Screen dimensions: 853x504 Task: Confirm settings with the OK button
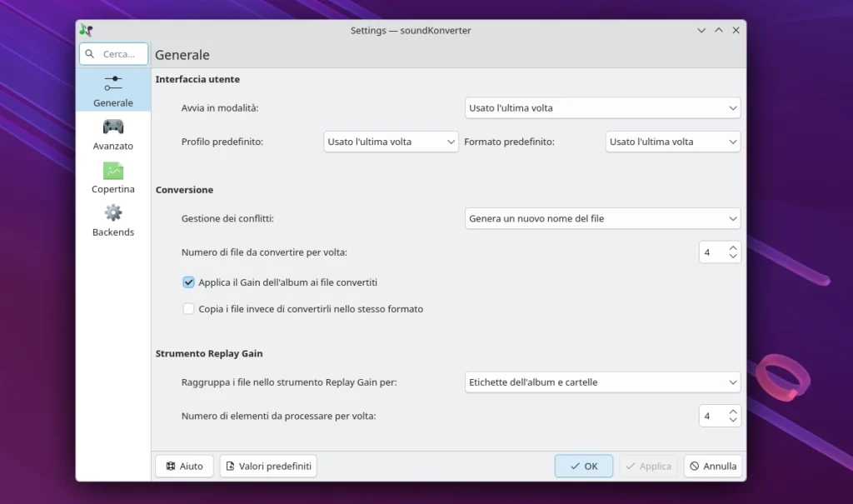click(x=583, y=467)
